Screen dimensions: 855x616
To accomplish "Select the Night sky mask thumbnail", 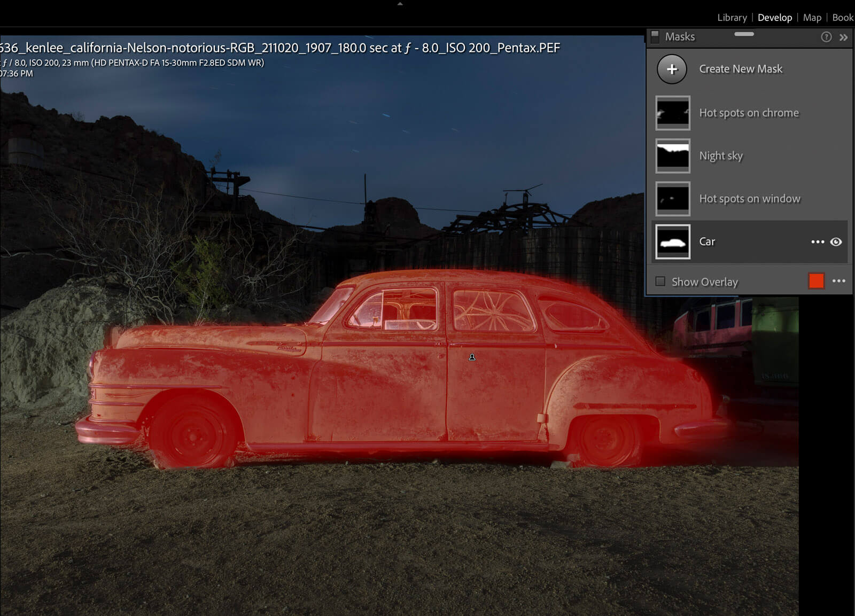I will (673, 156).
